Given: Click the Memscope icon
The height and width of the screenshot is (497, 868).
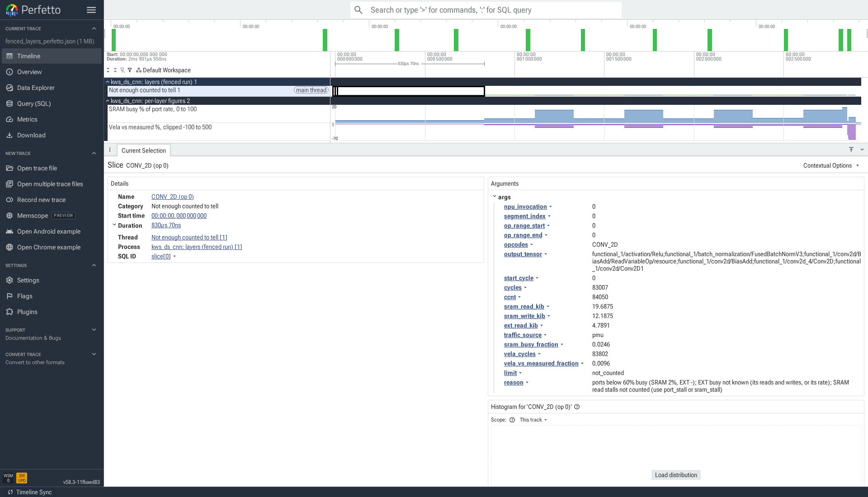Looking at the screenshot, I should point(9,216).
